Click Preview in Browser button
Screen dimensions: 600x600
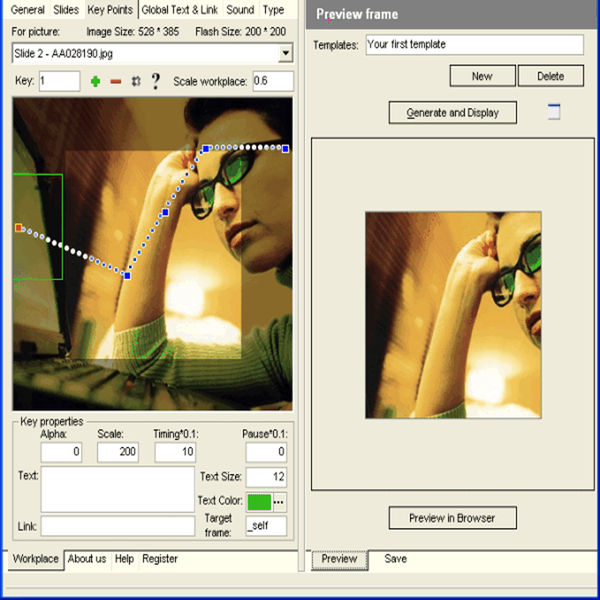(x=453, y=518)
